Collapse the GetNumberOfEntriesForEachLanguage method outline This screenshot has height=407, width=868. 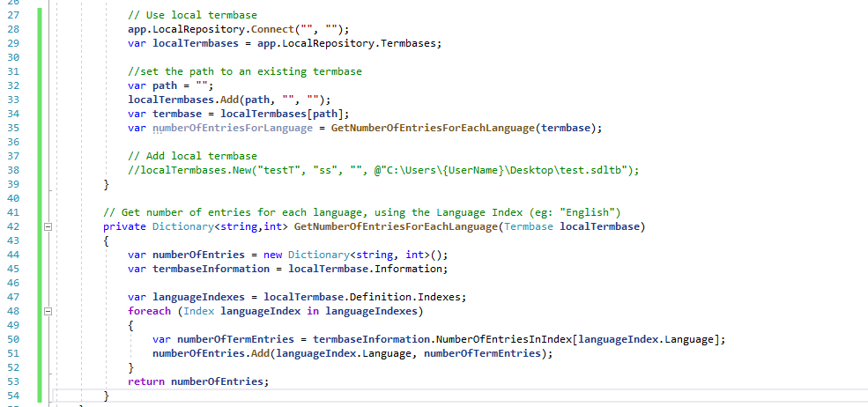pyautogui.click(x=48, y=226)
